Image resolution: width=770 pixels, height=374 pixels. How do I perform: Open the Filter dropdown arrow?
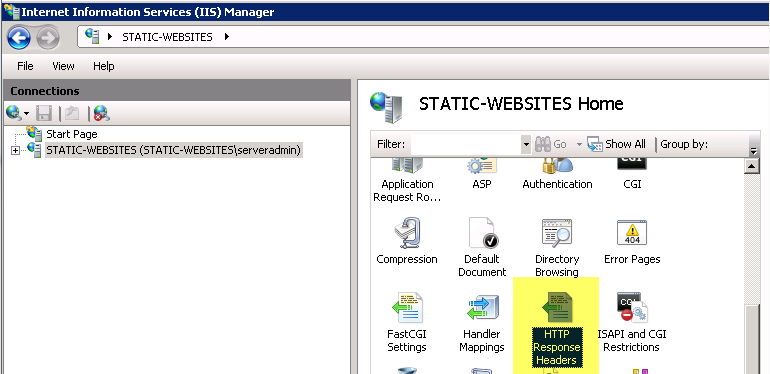click(x=526, y=144)
